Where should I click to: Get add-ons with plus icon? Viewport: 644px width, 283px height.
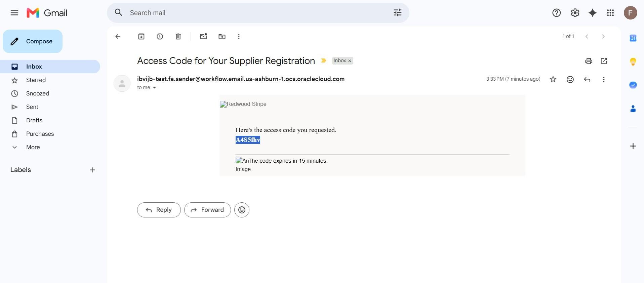click(633, 146)
